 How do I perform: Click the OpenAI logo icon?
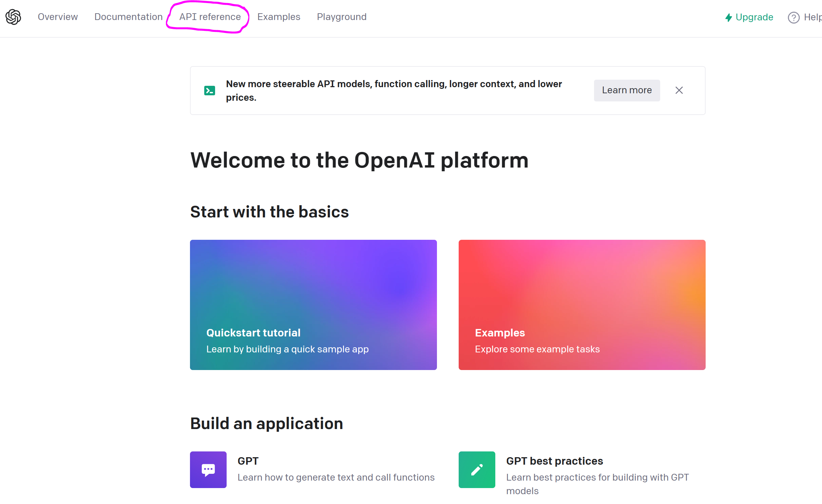tap(13, 17)
